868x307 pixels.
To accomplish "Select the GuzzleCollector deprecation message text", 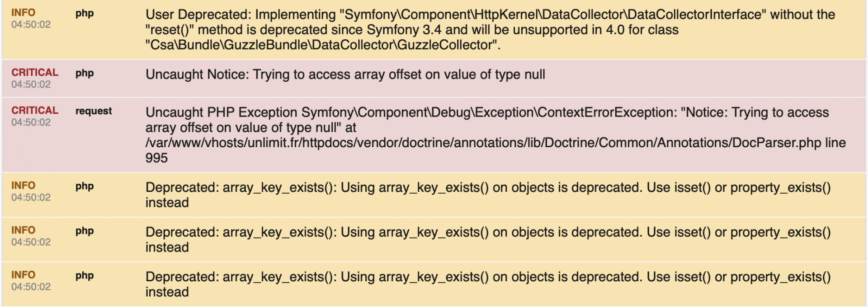I will pyautogui.click(x=490, y=30).
